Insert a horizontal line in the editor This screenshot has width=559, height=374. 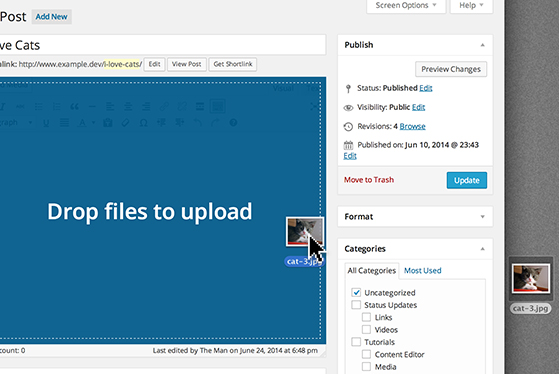pos(92,106)
